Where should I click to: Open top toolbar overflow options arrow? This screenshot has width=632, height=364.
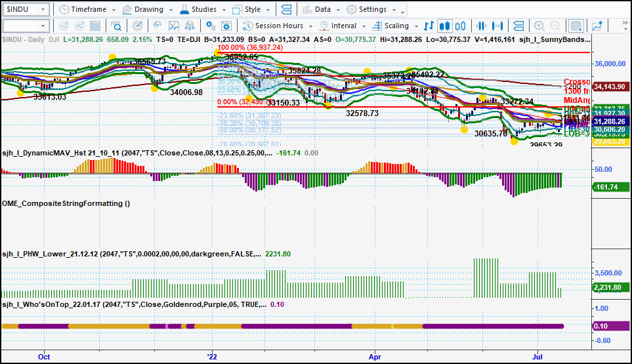point(403,12)
